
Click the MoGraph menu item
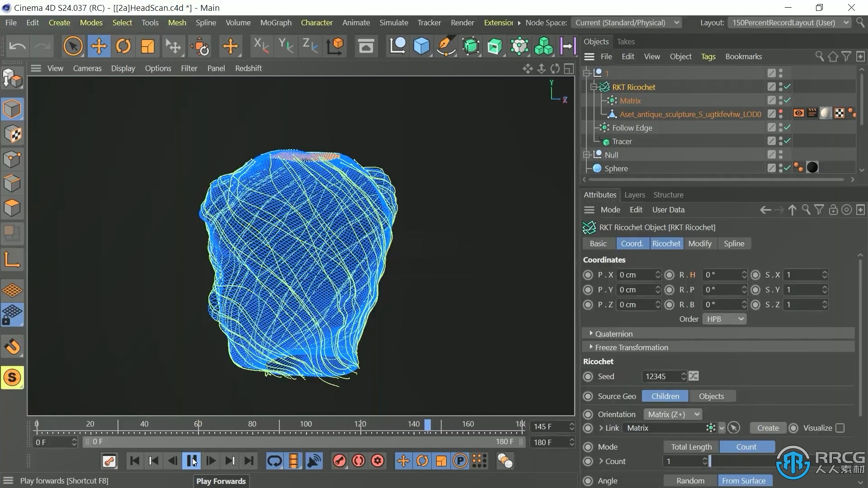pos(275,22)
